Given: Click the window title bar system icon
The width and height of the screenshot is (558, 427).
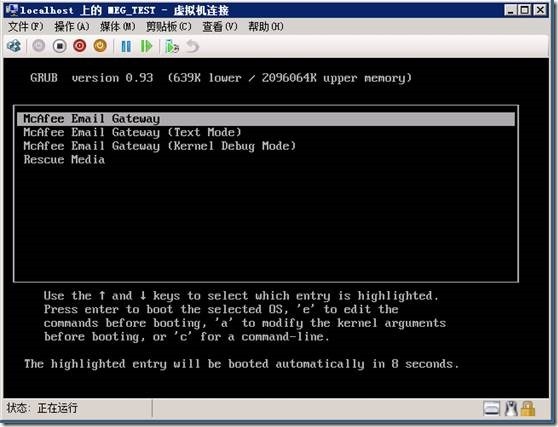Looking at the screenshot, I should tap(12, 10).
